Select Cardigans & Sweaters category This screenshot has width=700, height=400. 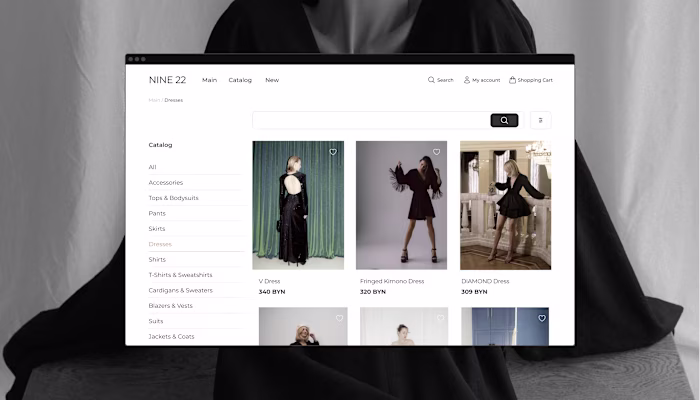[180, 290]
